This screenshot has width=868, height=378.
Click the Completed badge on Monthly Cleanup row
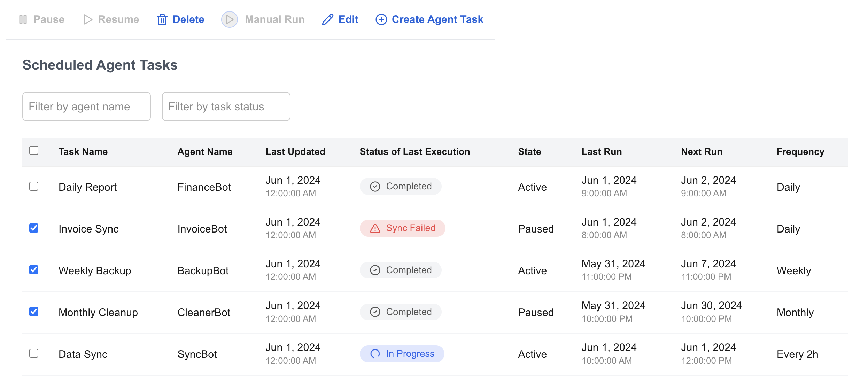401,312
